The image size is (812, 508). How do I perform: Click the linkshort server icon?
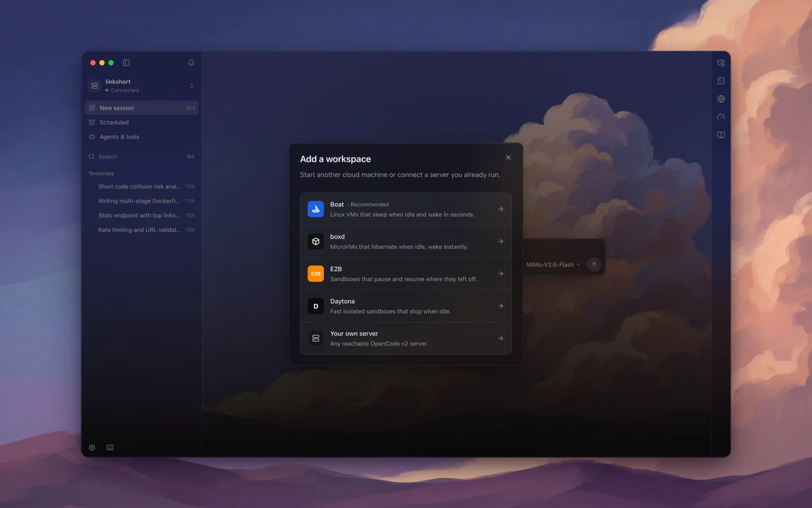click(94, 86)
